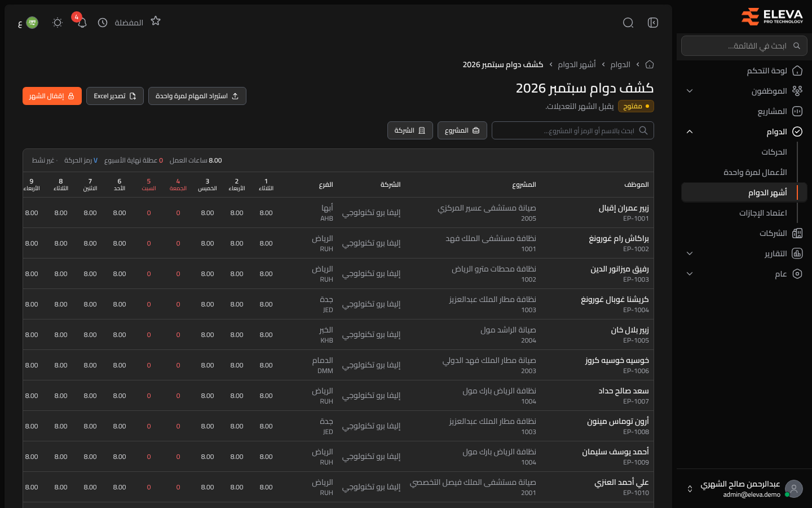The height and width of the screenshot is (508, 812).
Task: Collapse the الدوام sidebar section
Action: (x=744, y=132)
